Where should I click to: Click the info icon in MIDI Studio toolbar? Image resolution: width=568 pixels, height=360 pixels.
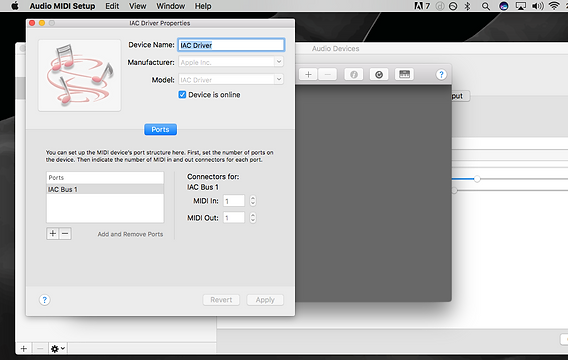pyautogui.click(x=354, y=75)
